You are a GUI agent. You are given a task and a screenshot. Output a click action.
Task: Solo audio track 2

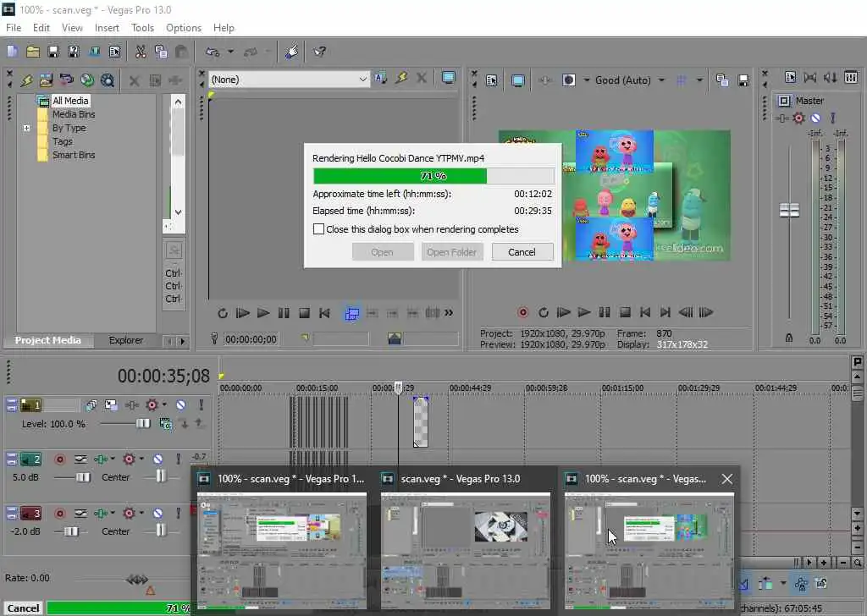tap(178, 459)
